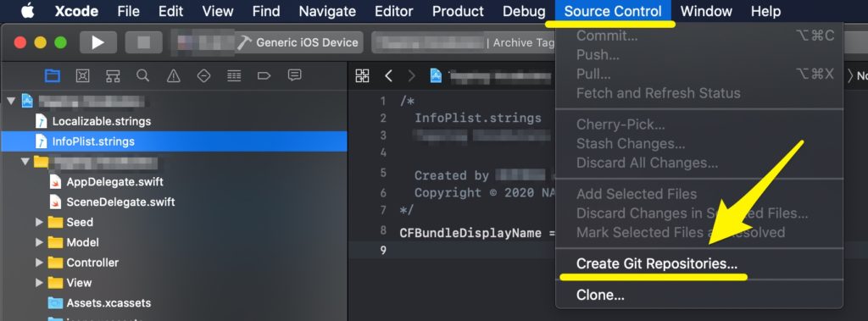The height and width of the screenshot is (321, 868).
Task: Select InfoPlist.strings file row
Action: tap(174, 141)
